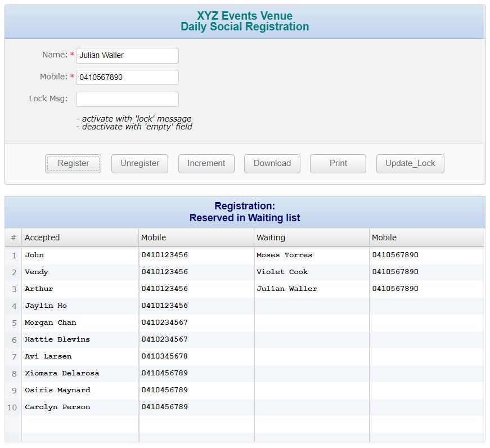Image resolution: width=490 pixels, height=448 pixels.
Task: Click the Waiting column header
Action: (x=311, y=238)
